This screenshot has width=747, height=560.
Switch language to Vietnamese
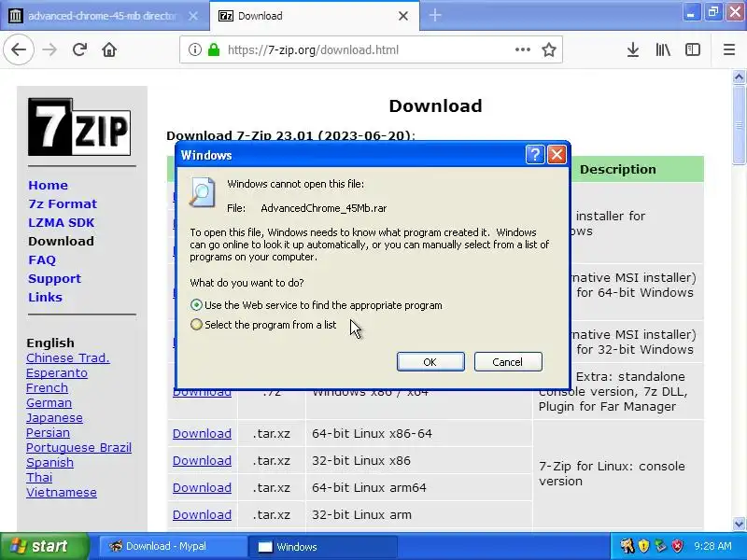[61, 492]
